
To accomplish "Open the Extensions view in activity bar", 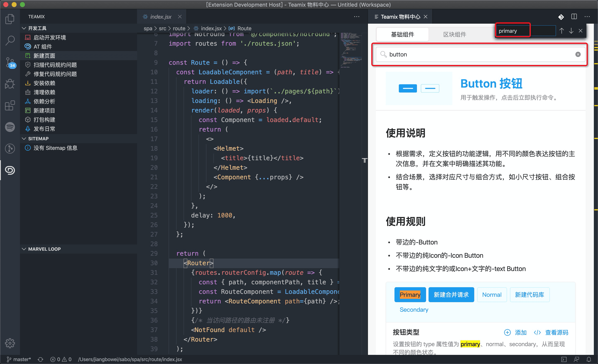I will [x=10, y=105].
